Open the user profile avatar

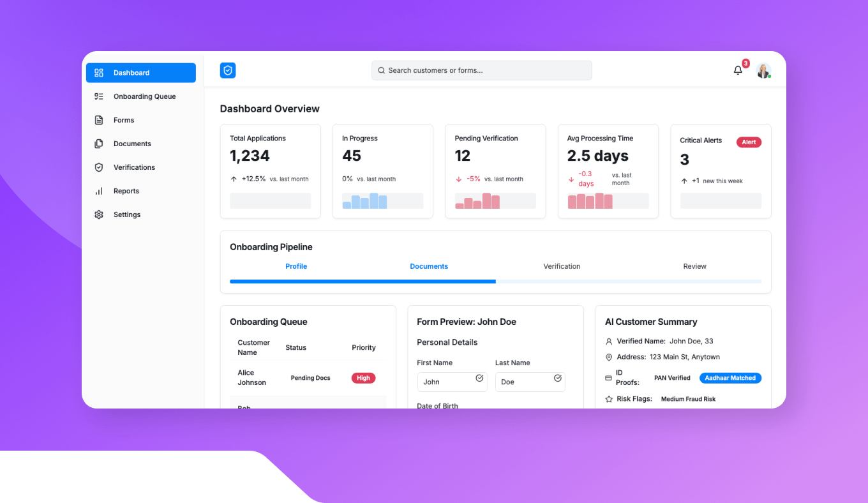763,71
